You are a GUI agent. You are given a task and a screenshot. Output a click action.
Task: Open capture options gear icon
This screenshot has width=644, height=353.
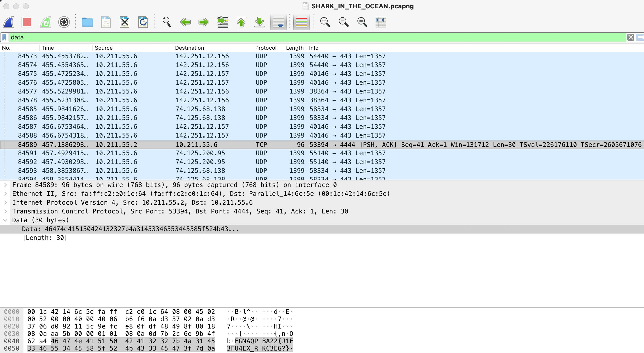click(x=64, y=22)
